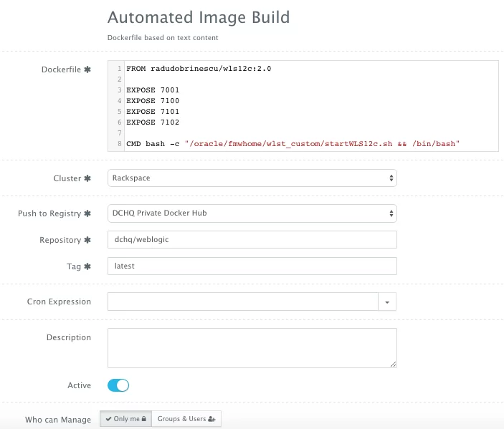
Task: Click the EXPOSE 7102 line
Action: tap(153, 122)
